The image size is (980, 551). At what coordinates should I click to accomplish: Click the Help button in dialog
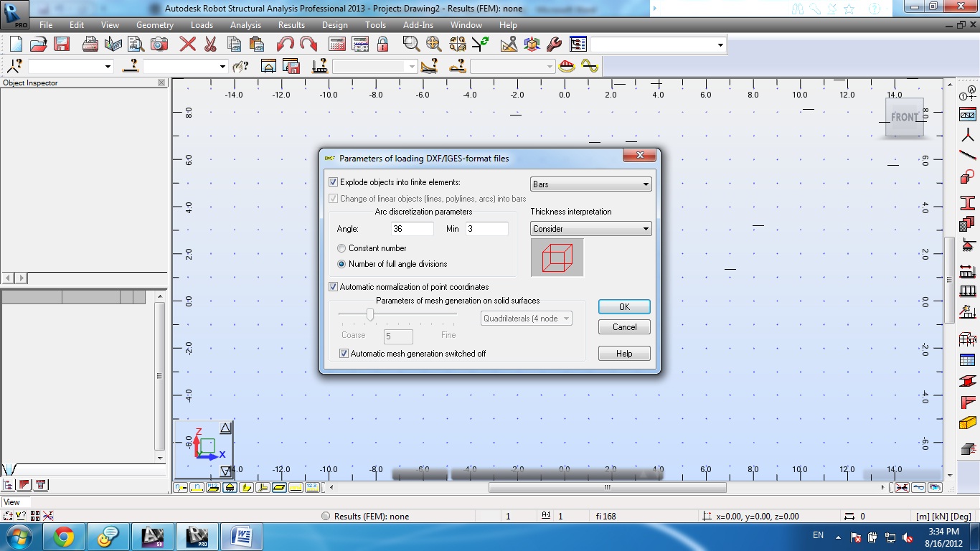pos(624,354)
